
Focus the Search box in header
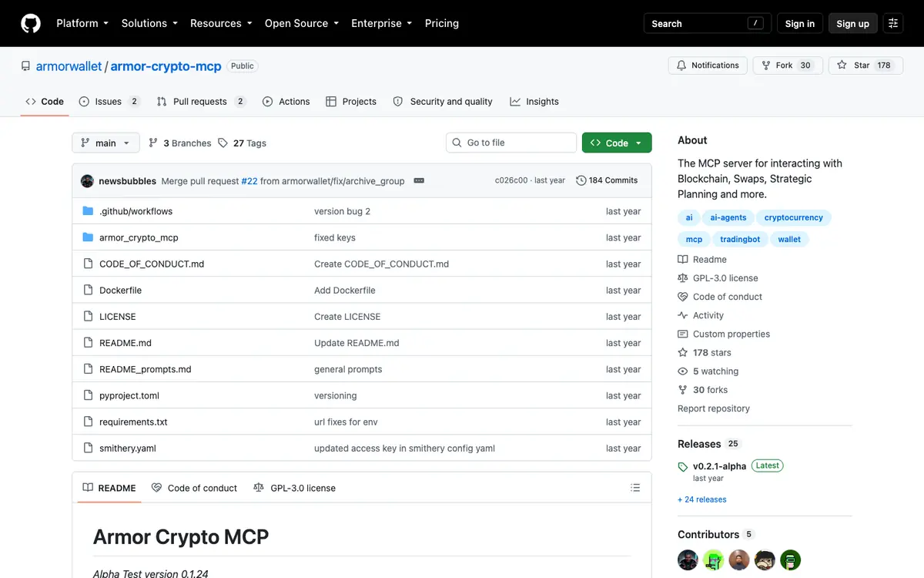coord(707,23)
